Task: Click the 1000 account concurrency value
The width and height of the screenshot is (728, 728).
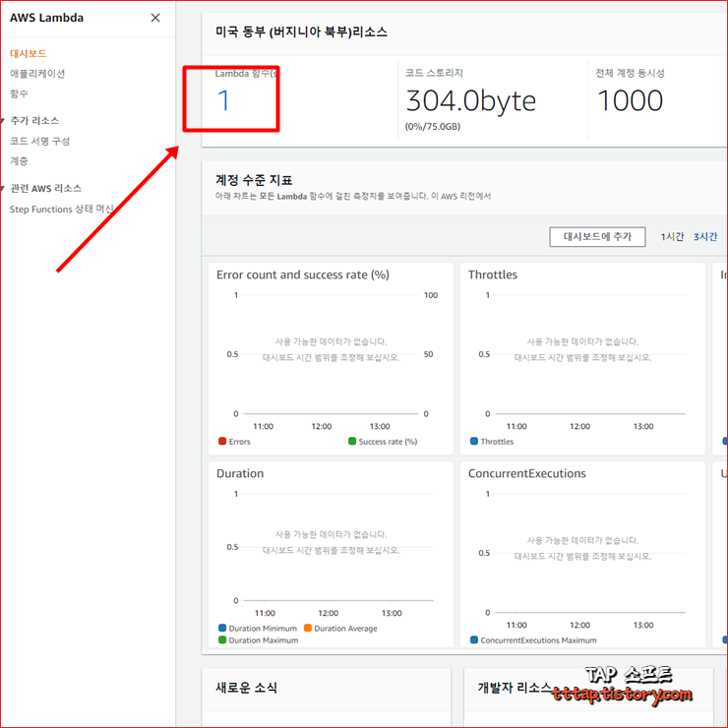Action: 630,100
